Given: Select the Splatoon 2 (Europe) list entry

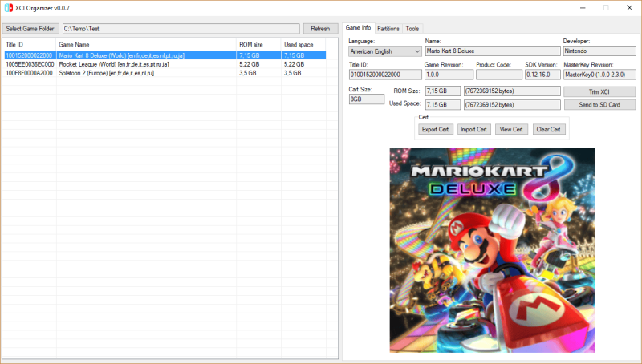Looking at the screenshot, I should coord(165,73).
